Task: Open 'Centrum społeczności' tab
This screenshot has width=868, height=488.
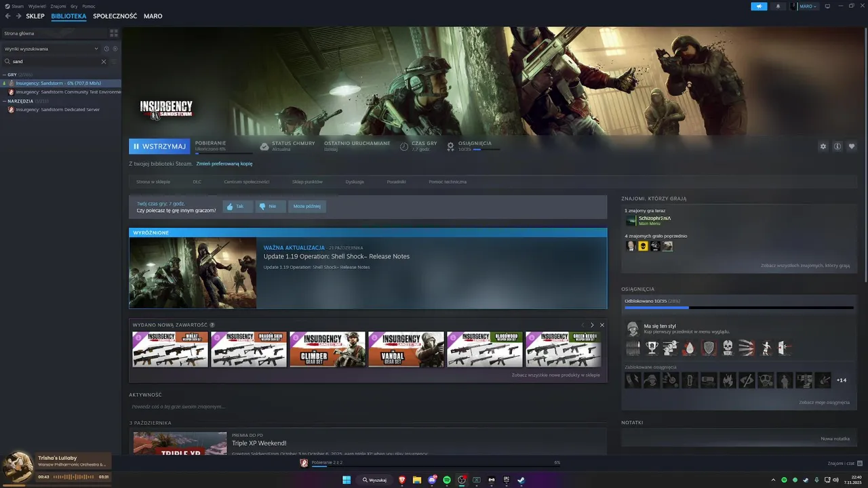Action: [247, 182]
